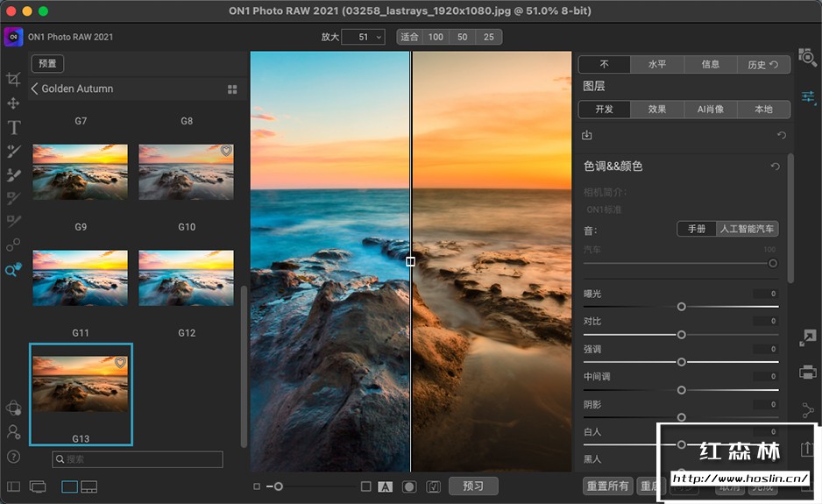Viewport: 822px width, 504px height.
Task: Select the Text tool
Action: tap(13, 128)
